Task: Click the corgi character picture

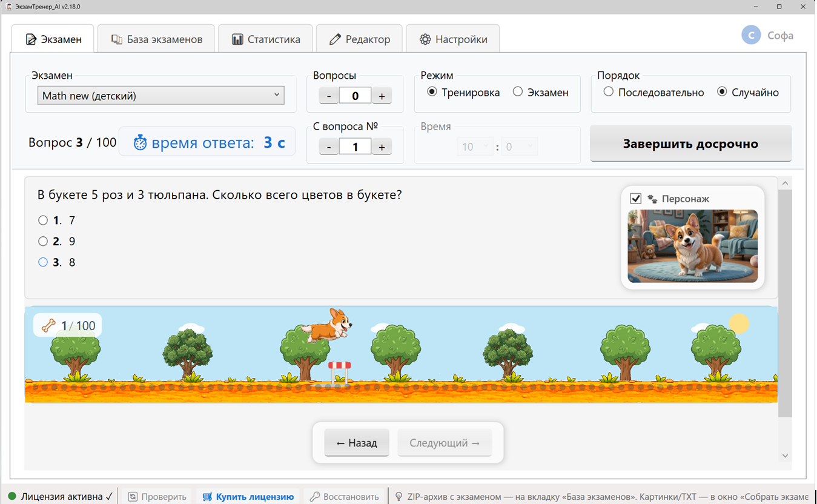Action: 693,246
